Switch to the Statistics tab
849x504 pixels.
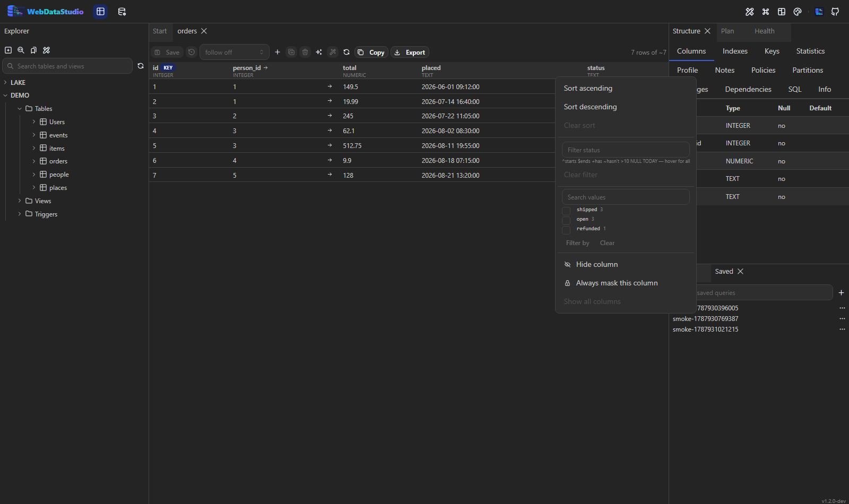(810, 51)
